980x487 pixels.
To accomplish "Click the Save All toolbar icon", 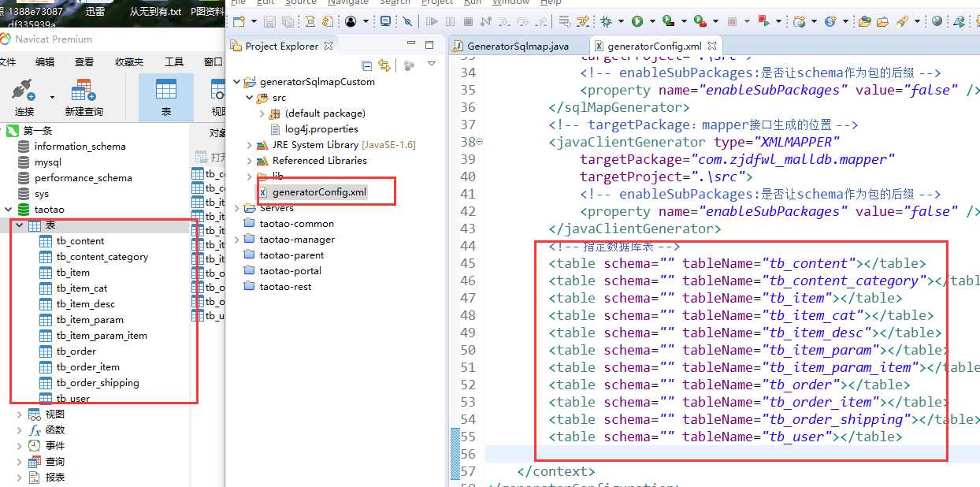I will pyautogui.click(x=288, y=21).
